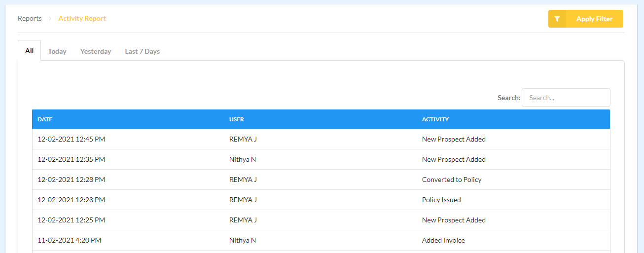This screenshot has height=253, width=644.
Task: Click date 12-02-2021 12:35 PM
Action: point(71,159)
